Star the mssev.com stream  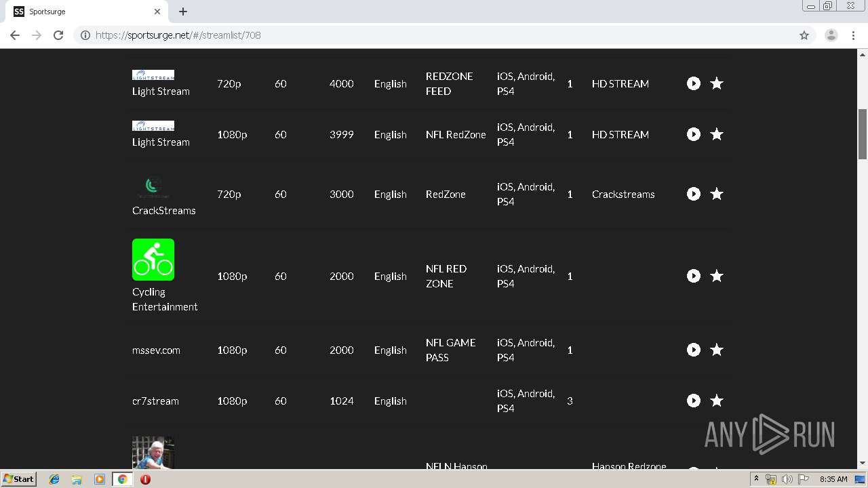(717, 350)
